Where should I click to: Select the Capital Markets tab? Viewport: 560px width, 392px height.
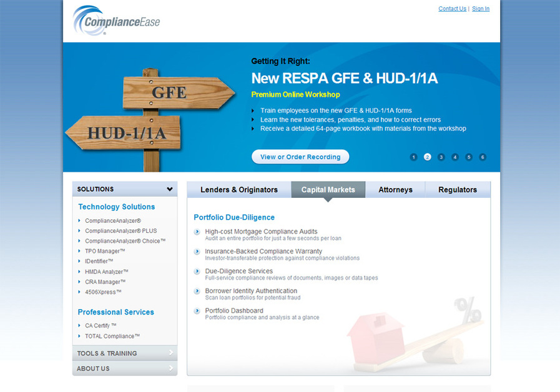pos(328,190)
